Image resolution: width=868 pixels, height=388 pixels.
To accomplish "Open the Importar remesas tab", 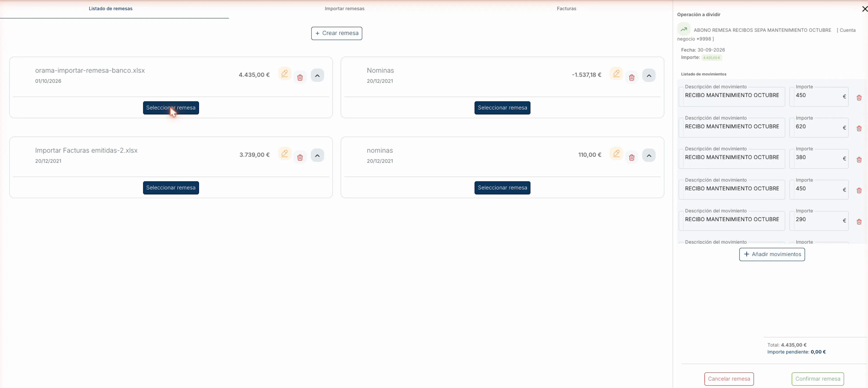I will click(344, 8).
